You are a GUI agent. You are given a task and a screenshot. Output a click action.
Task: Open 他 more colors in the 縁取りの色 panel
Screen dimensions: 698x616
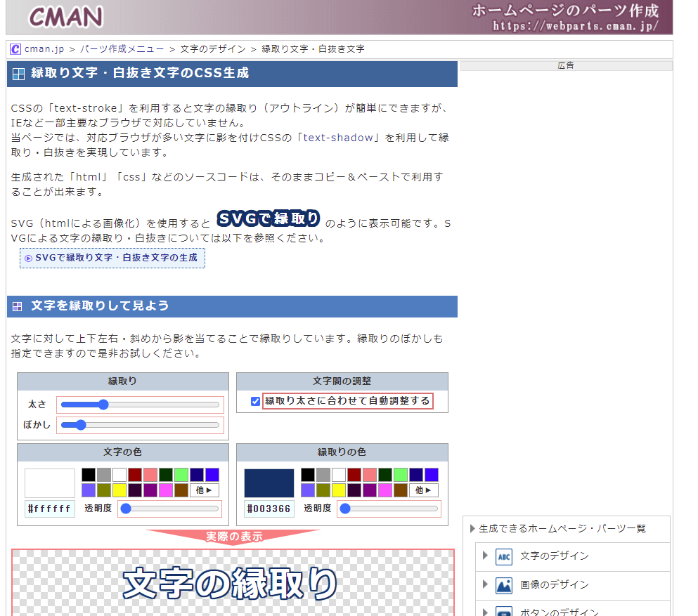tap(424, 490)
